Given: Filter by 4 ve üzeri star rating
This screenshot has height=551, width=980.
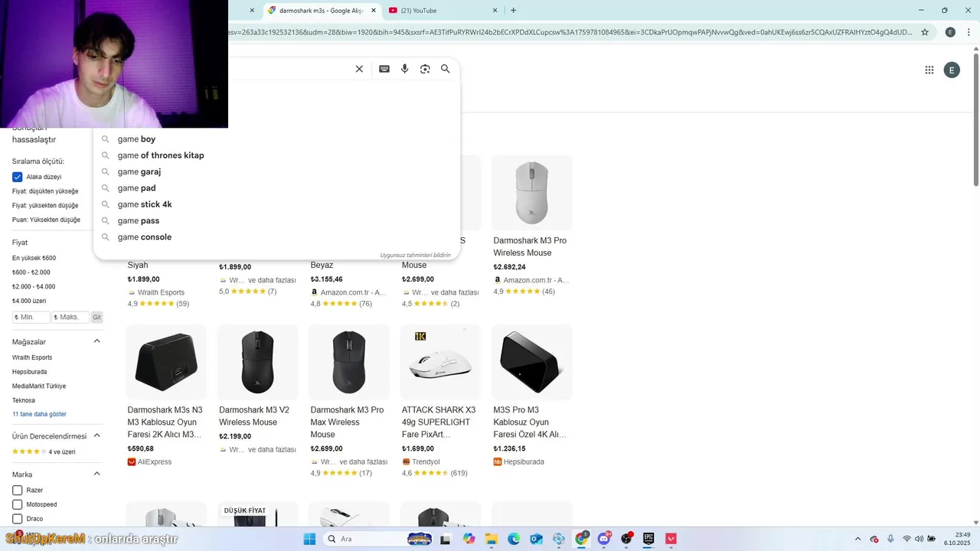Looking at the screenshot, I should coord(44,452).
